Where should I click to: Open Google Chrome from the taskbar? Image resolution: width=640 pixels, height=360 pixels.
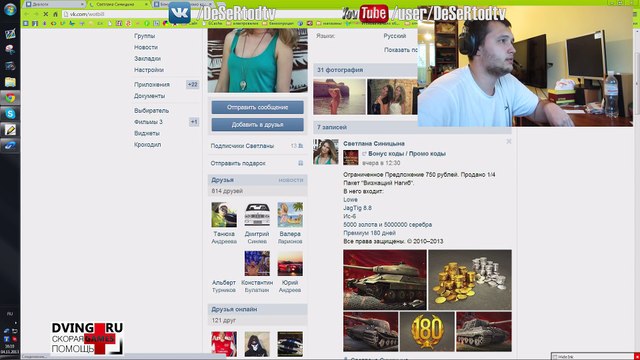click(10, 98)
